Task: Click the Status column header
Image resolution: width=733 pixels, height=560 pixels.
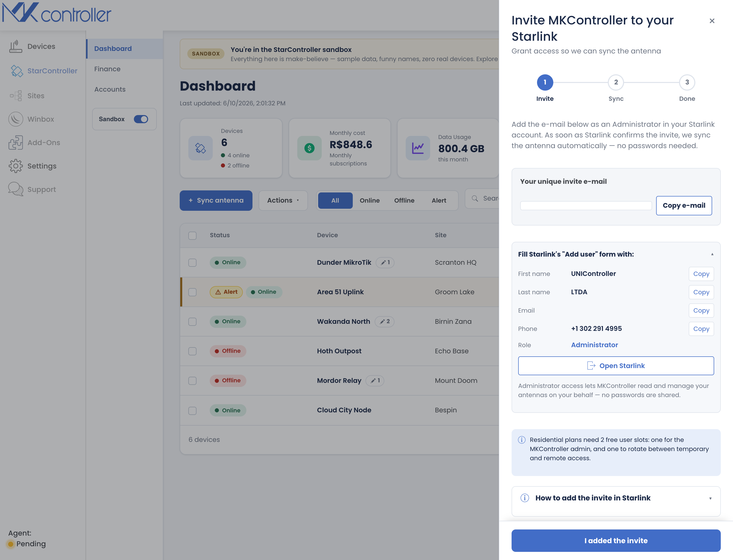Action: click(220, 235)
